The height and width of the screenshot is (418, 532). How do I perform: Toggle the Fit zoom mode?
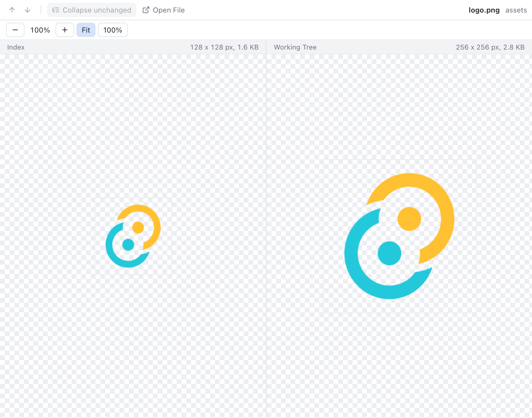pyautogui.click(x=86, y=30)
